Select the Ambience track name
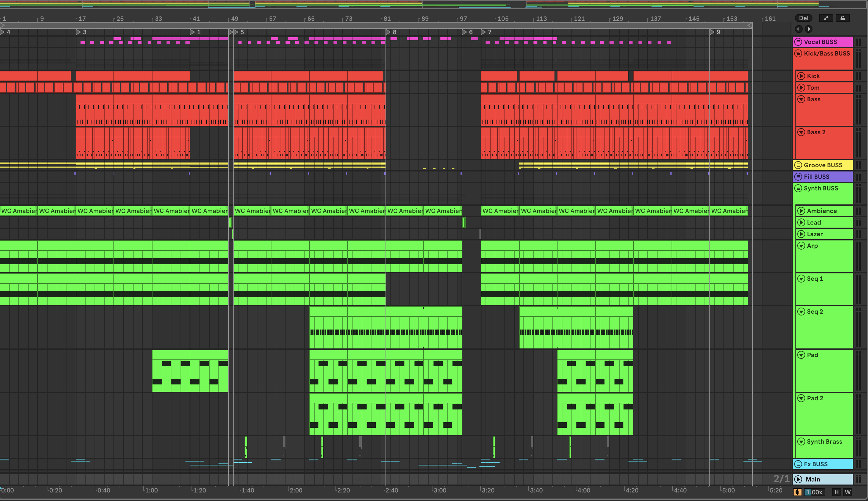 pos(822,211)
